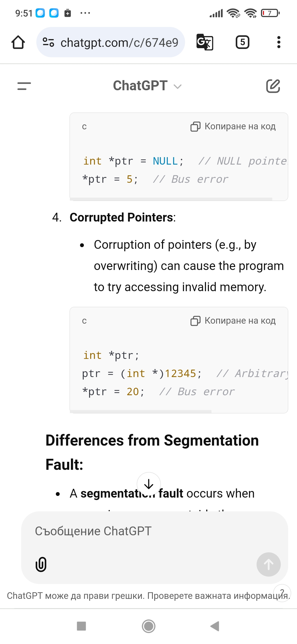
Task: Expand the ChatGPT model selector dropdown
Action: (147, 86)
